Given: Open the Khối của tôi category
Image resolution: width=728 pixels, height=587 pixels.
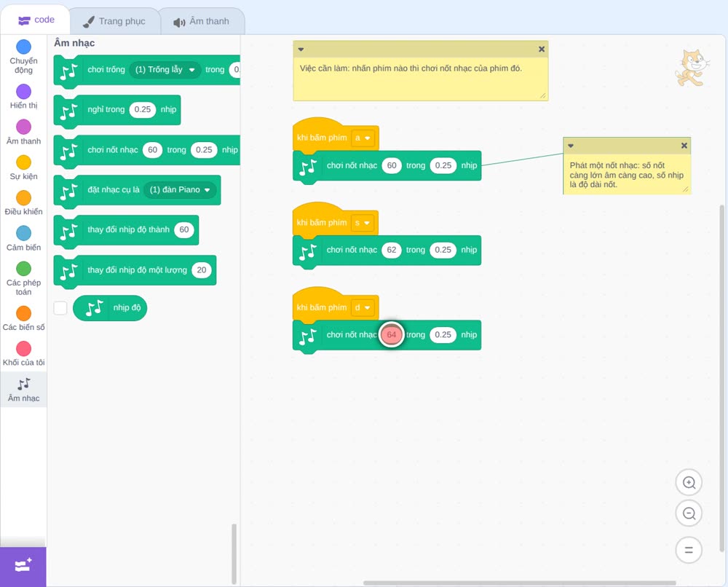Looking at the screenshot, I should 23,354.
